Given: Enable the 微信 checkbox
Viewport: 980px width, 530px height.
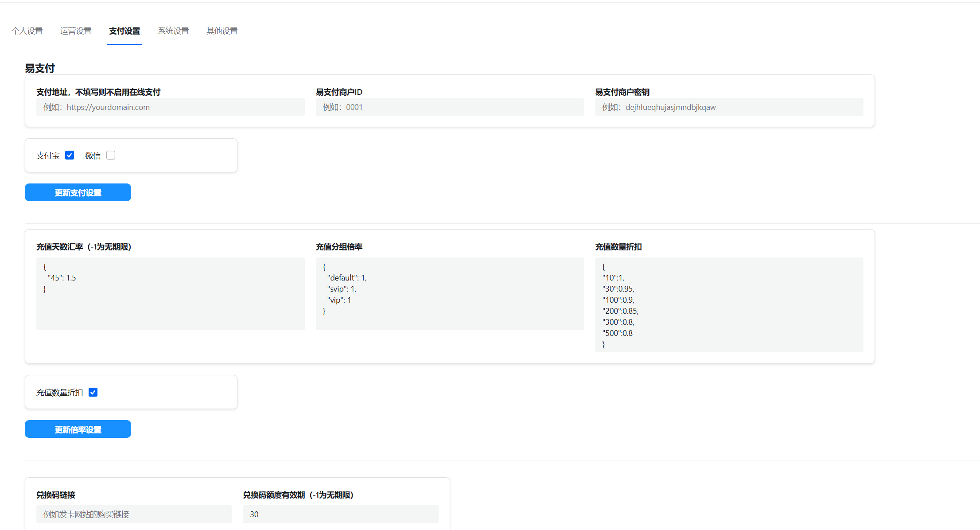Looking at the screenshot, I should tap(111, 155).
